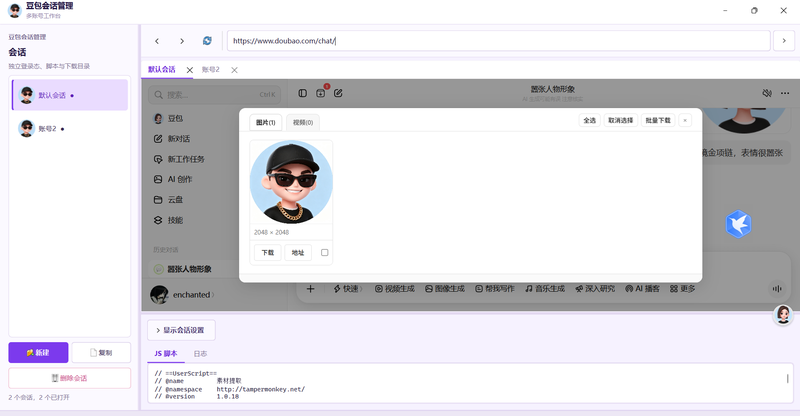This screenshot has height=416, width=800.
Task: Close the 账号2 tab
Action: (x=235, y=70)
